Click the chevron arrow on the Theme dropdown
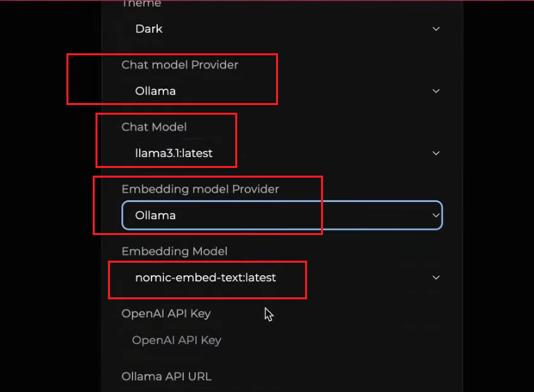534x392 pixels. click(x=436, y=29)
